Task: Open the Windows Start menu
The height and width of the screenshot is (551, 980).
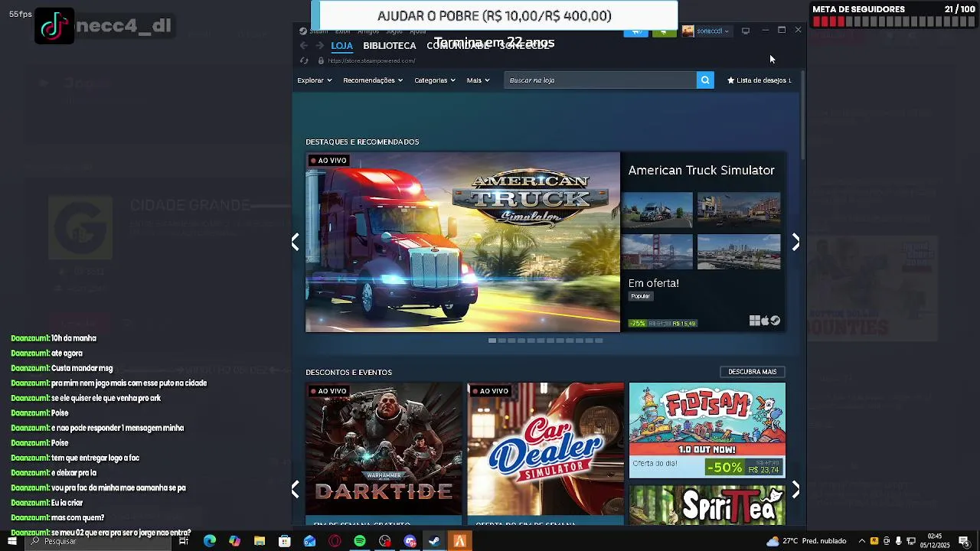Action: coord(11,541)
